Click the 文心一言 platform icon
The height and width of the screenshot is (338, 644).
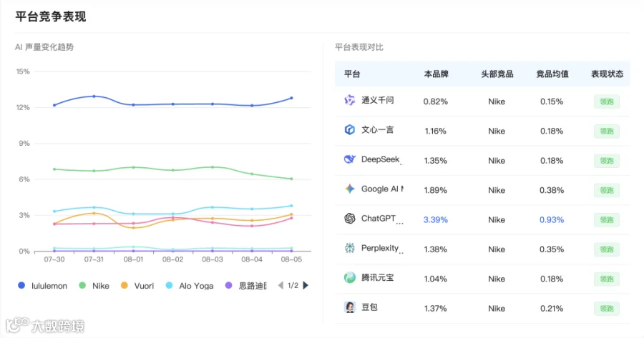(x=349, y=129)
